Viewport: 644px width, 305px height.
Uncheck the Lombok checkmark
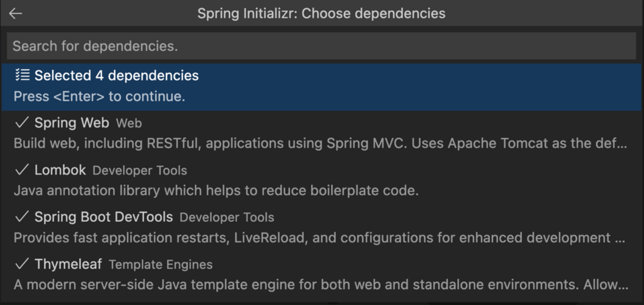click(22, 170)
